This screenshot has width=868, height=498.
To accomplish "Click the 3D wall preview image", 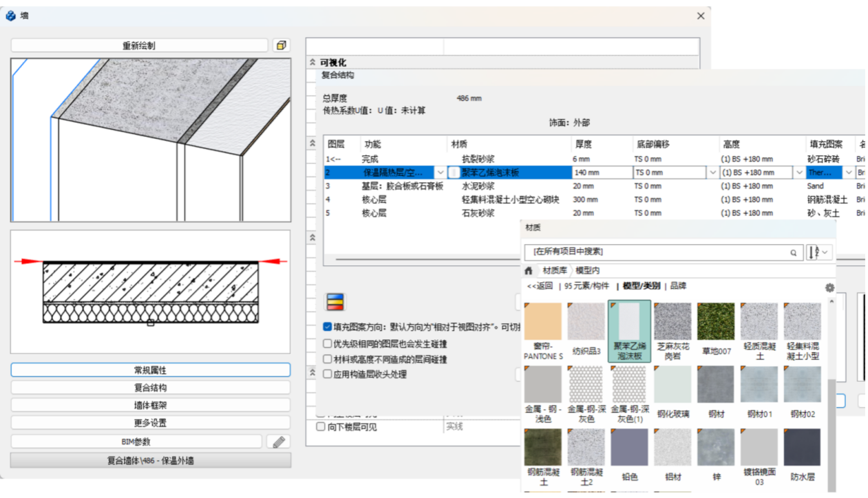I will tap(151, 140).
